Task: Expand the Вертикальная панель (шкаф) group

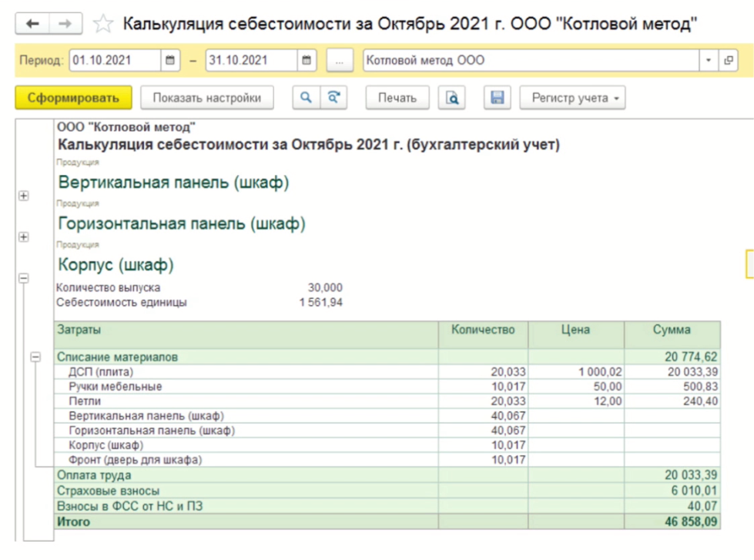Action: [23, 196]
